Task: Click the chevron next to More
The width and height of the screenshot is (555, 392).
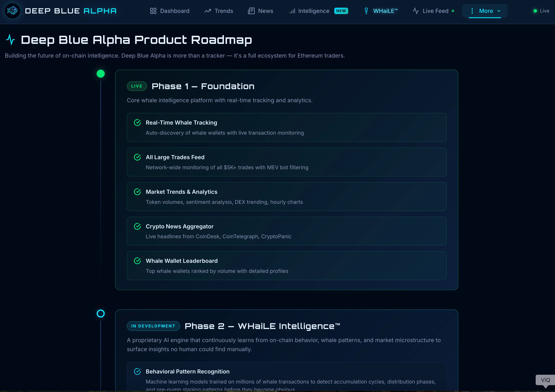Action: coord(499,11)
